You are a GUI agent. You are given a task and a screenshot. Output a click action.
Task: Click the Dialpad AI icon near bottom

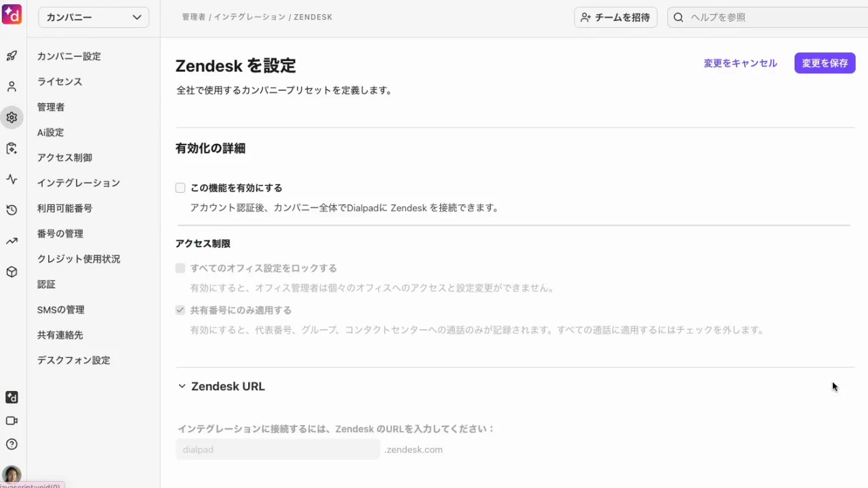coord(12,398)
